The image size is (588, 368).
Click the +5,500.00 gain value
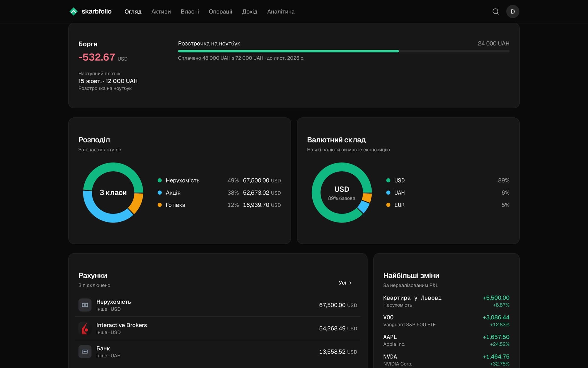496,298
